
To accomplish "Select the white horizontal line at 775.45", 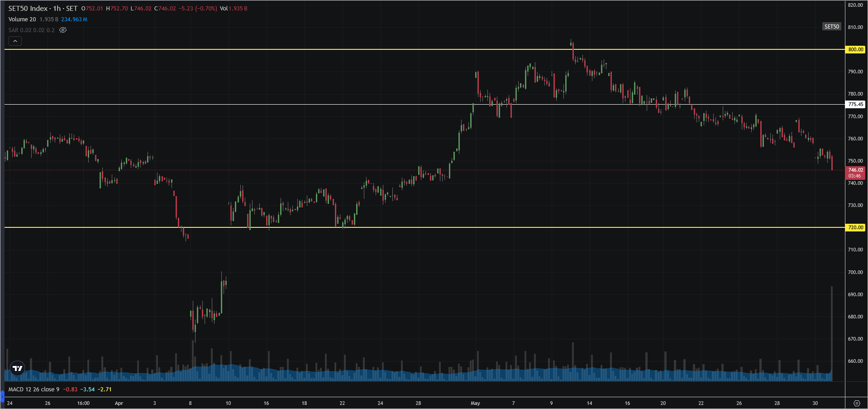I will [x=424, y=104].
